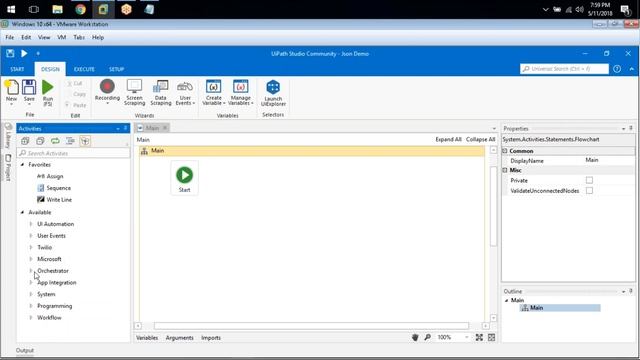Click the zoom magnifier icon in designer footer
This screenshot has width=640, height=360.
pos(427,337)
